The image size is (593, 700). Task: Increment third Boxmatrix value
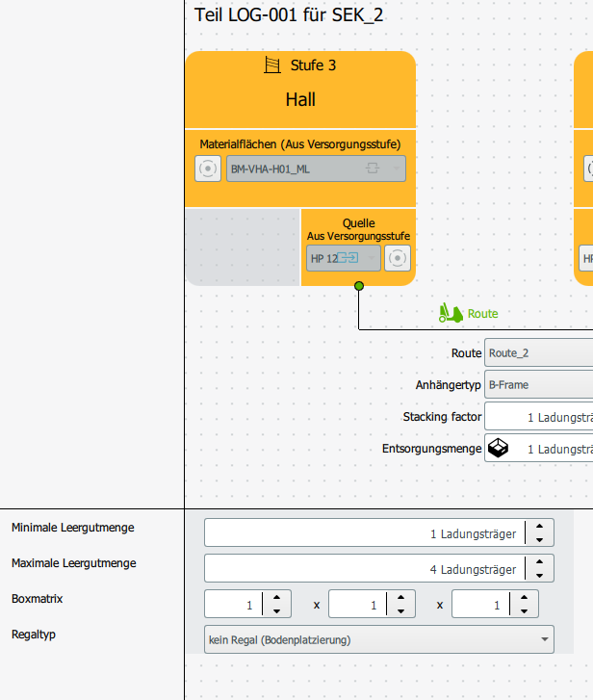click(524, 597)
